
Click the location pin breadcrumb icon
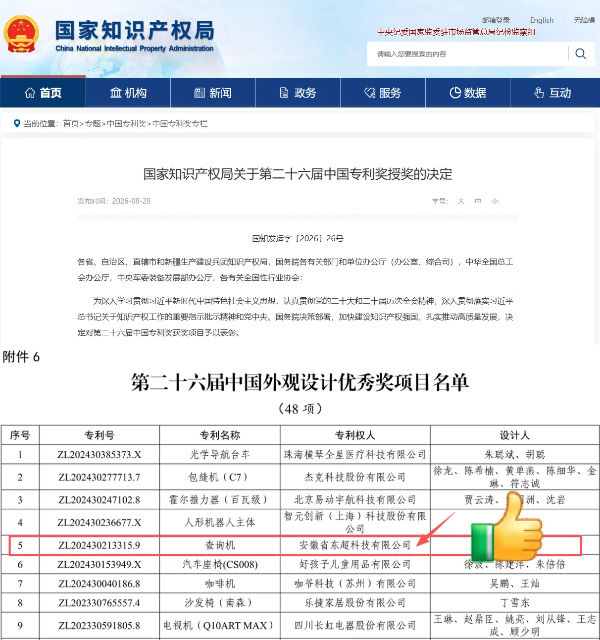pos(17,123)
